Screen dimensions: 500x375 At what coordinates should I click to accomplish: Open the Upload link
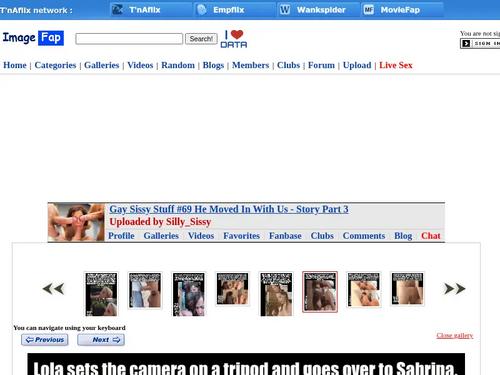click(x=357, y=65)
